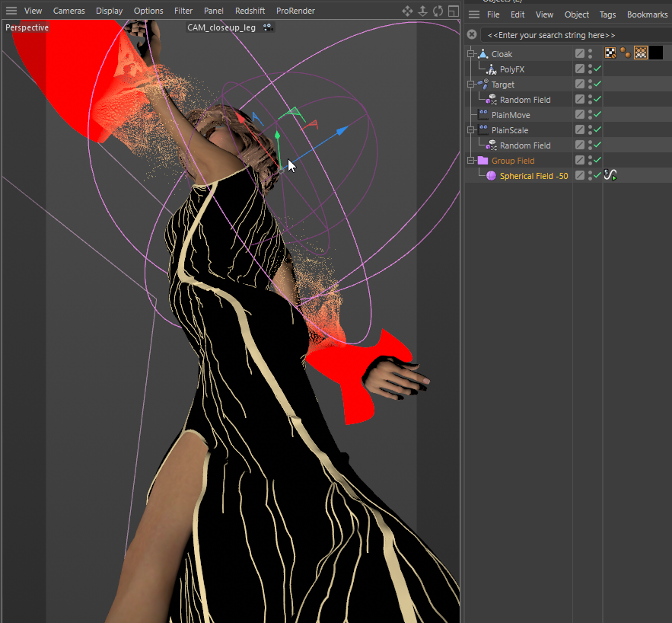Disable the PolyFX green enable checkmark
This screenshot has height=623, width=672.
point(597,69)
